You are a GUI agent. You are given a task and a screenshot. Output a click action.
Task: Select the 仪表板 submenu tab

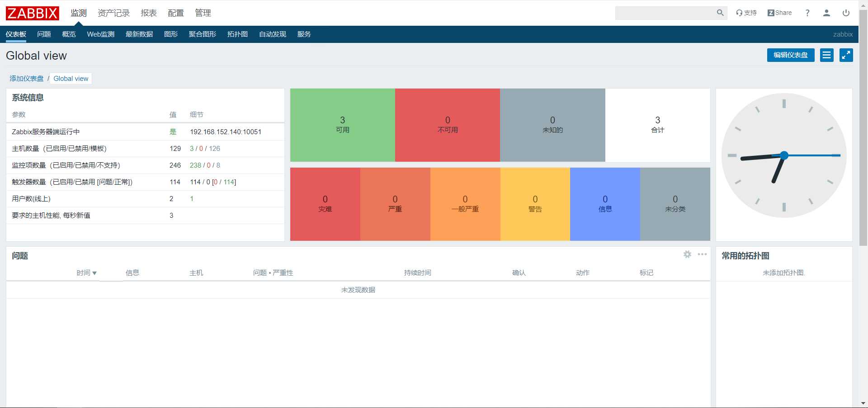pyautogui.click(x=16, y=34)
